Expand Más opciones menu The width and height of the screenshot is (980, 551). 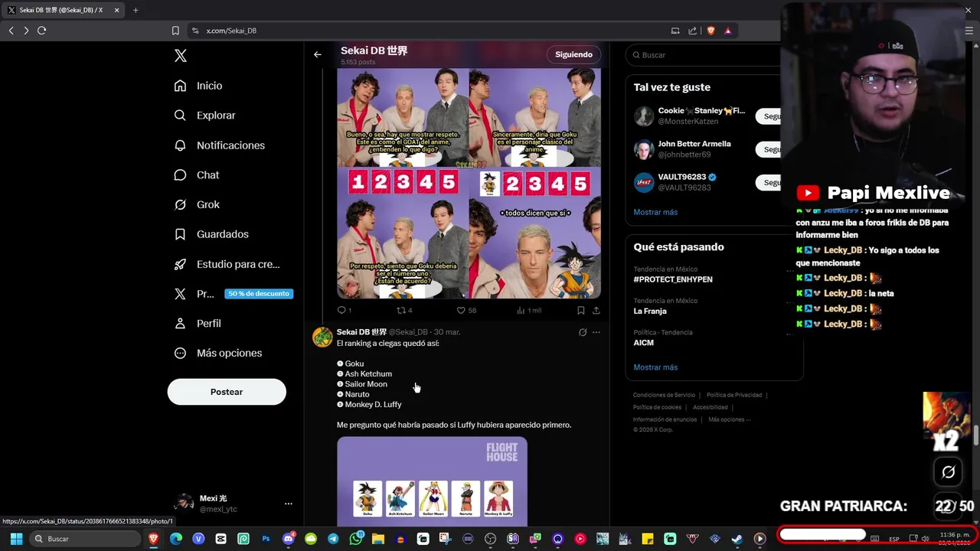pyautogui.click(x=218, y=354)
